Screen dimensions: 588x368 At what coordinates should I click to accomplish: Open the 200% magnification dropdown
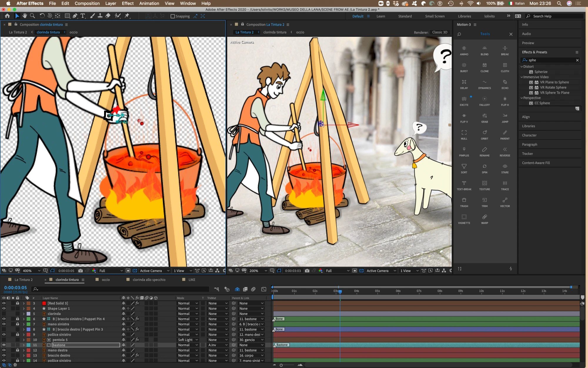coord(258,271)
